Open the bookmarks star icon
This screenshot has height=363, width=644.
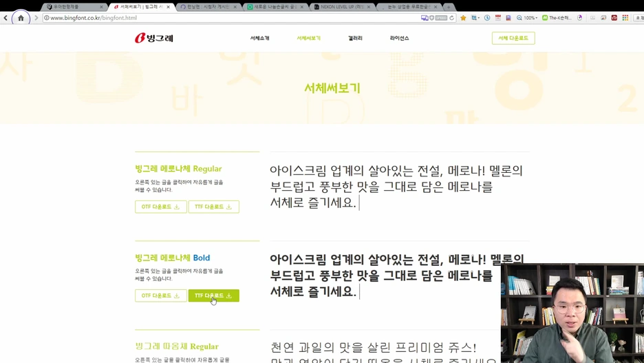click(x=463, y=18)
